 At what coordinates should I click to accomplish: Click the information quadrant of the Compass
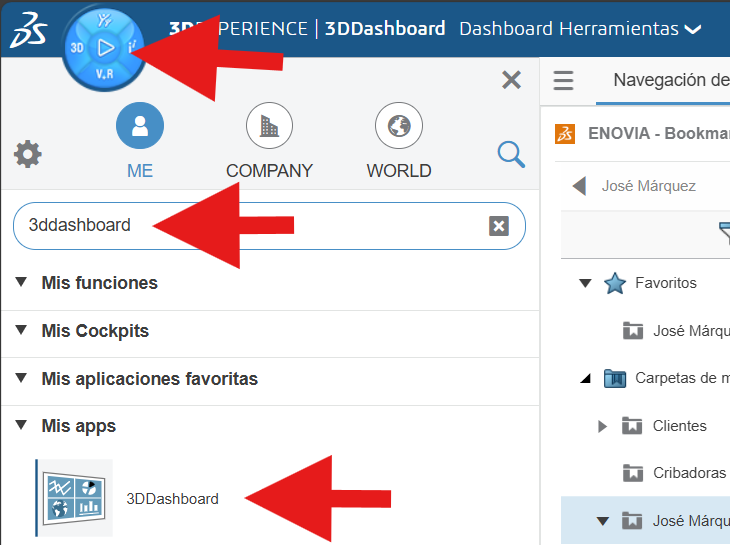pyautogui.click(x=132, y=47)
